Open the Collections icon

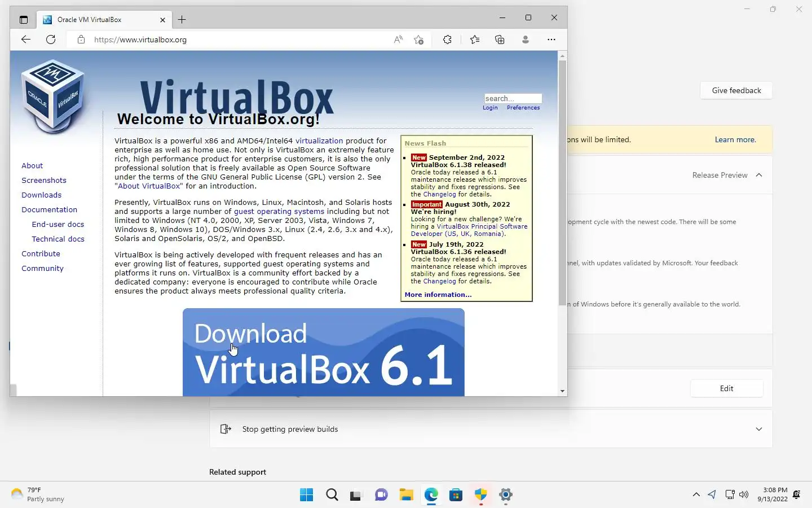click(x=500, y=40)
